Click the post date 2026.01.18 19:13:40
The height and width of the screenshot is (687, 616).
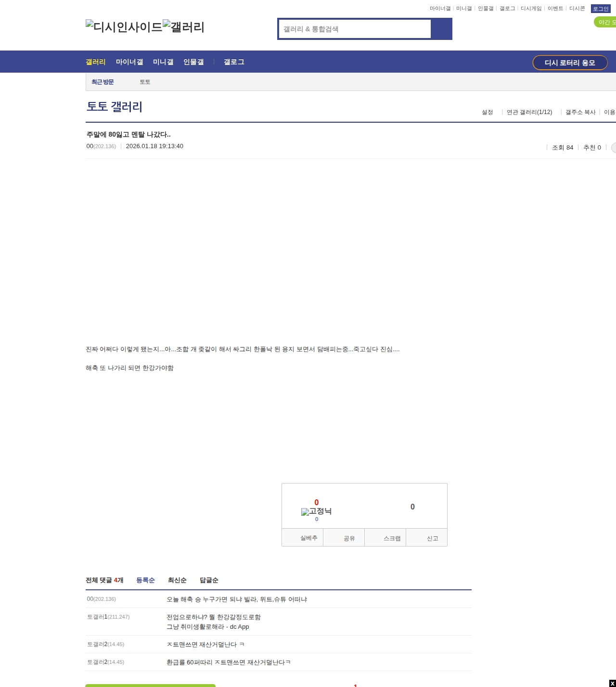pyautogui.click(x=154, y=146)
